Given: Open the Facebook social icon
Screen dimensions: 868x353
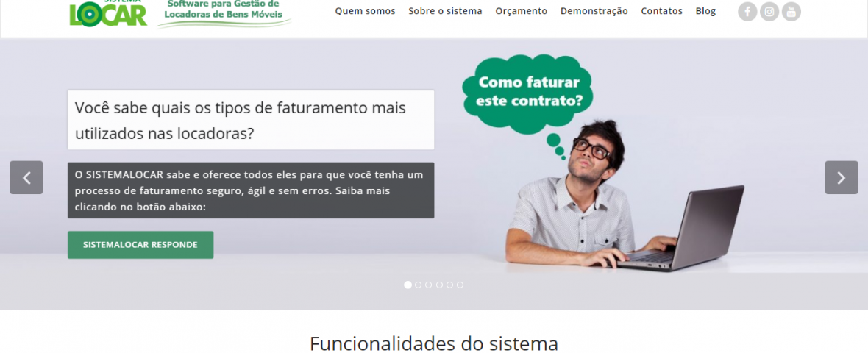Looking at the screenshot, I should pyautogui.click(x=747, y=12).
